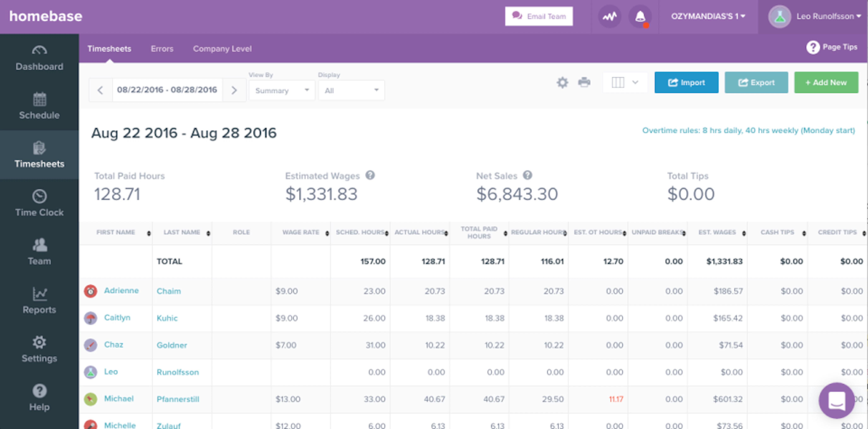Click the timesheet settings gear icon
Image resolution: width=868 pixels, height=429 pixels.
pos(562,82)
